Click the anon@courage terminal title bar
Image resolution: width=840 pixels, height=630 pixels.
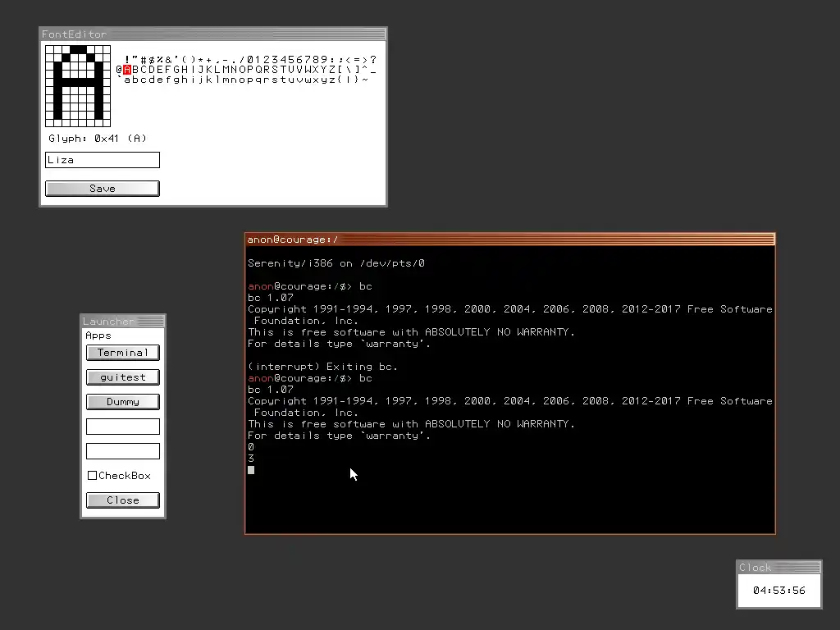pyautogui.click(x=510, y=240)
